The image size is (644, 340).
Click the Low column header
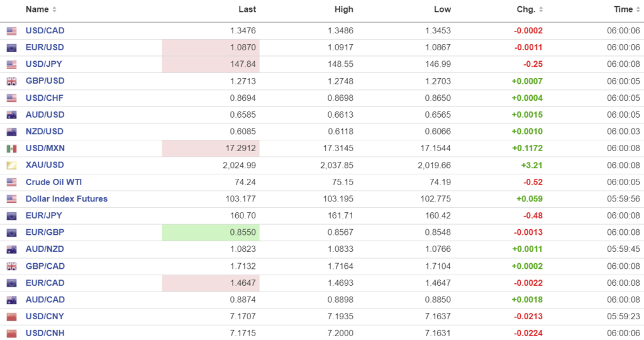[x=442, y=9]
